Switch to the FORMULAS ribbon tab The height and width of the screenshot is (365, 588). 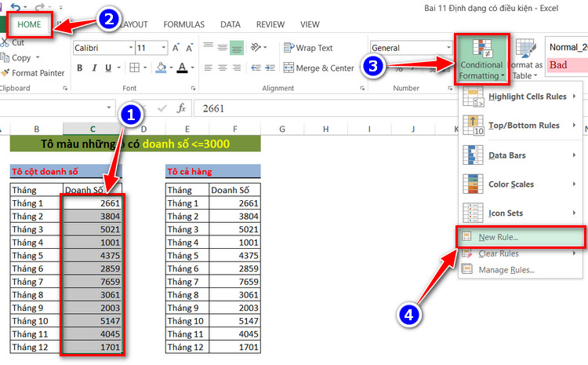pyautogui.click(x=183, y=24)
